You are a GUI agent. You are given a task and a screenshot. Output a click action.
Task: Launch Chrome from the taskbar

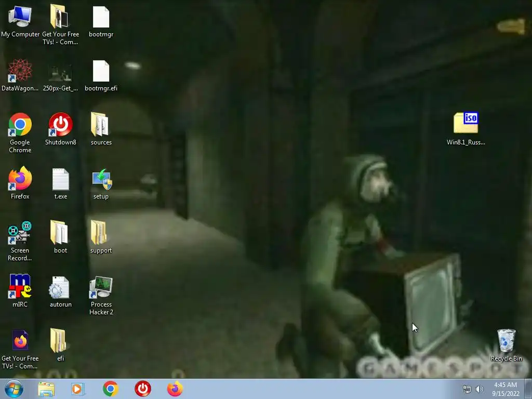[x=110, y=389]
